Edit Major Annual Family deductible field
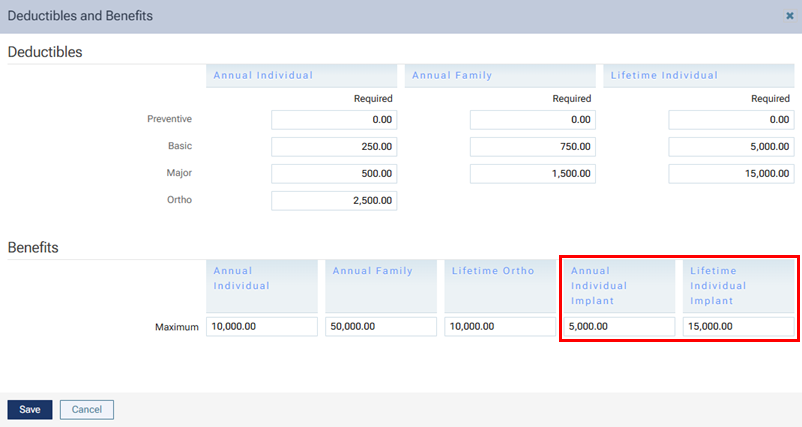 532,174
